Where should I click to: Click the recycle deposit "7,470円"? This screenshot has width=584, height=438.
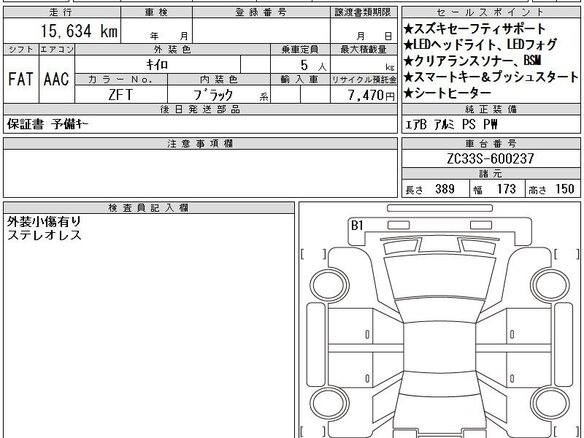tap(371, 95)
